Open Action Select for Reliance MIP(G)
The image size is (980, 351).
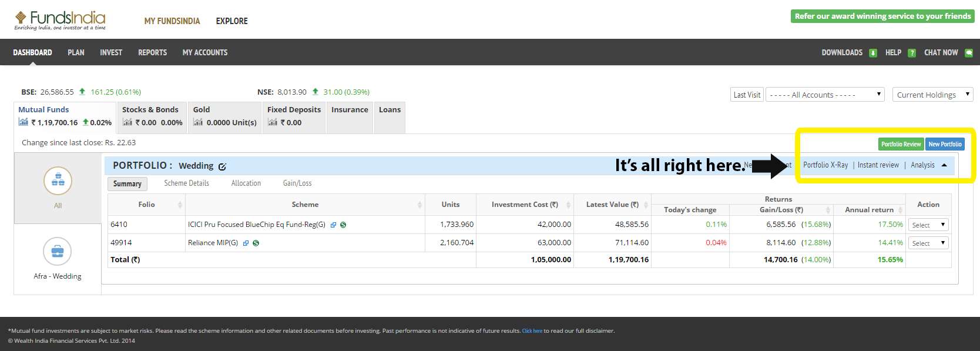click(x=928, y=243)
